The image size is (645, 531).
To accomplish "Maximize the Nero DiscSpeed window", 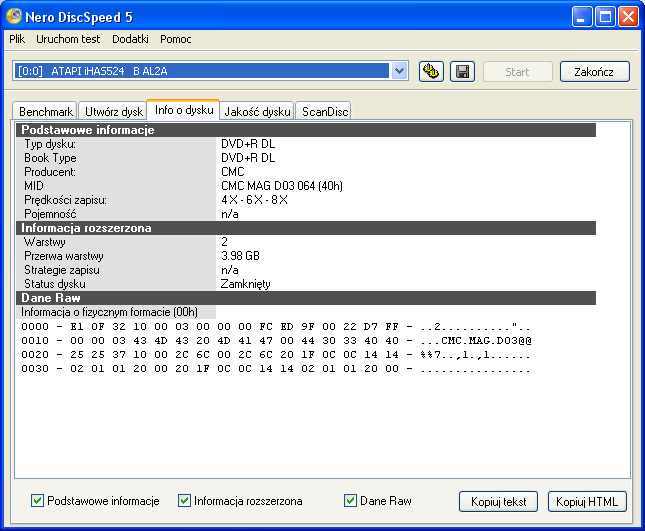I will coord(605,17).
